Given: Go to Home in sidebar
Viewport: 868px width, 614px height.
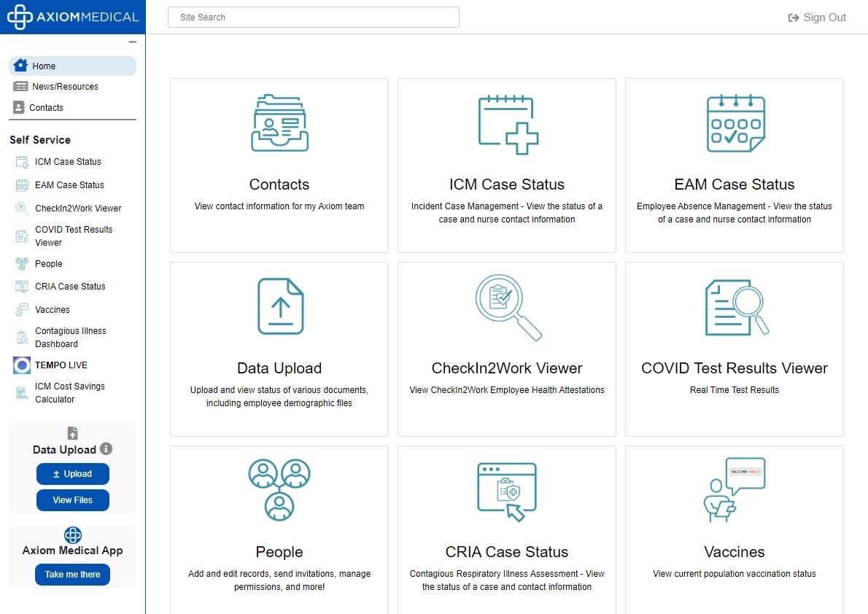Looking at the screenshot, I should (x=44, y=66).
